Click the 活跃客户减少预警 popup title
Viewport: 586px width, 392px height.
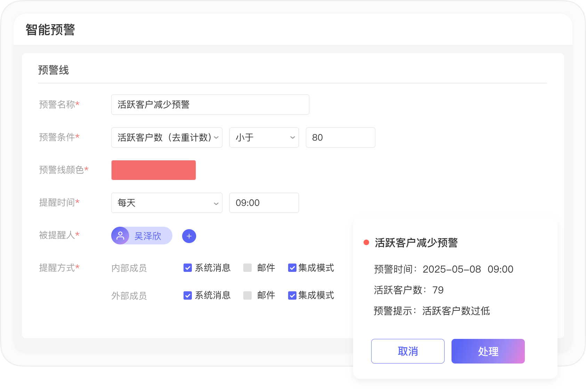pyautogui.click(x=416, y=242)
